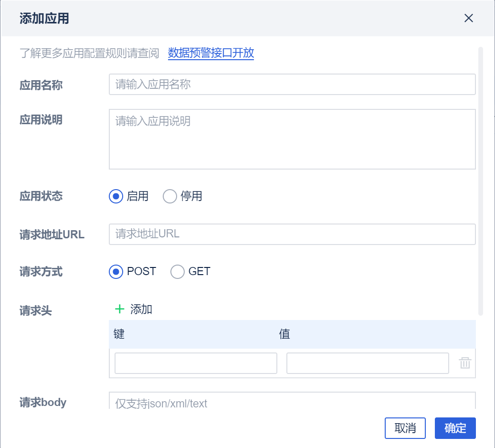This screenshot has height=448, width=495.
Task: Click the dialog's vertical scrollbar
Action: pyautogui.click(x=481, y=181)
